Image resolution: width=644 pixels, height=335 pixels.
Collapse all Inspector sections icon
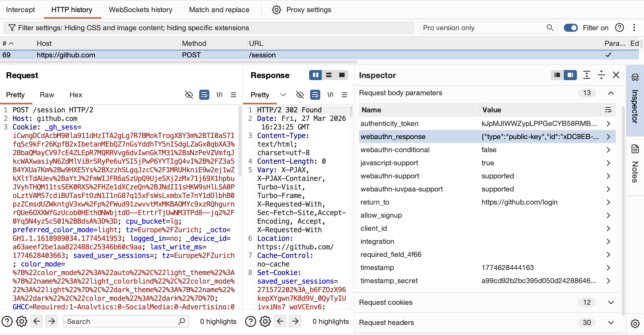[601, 75]
